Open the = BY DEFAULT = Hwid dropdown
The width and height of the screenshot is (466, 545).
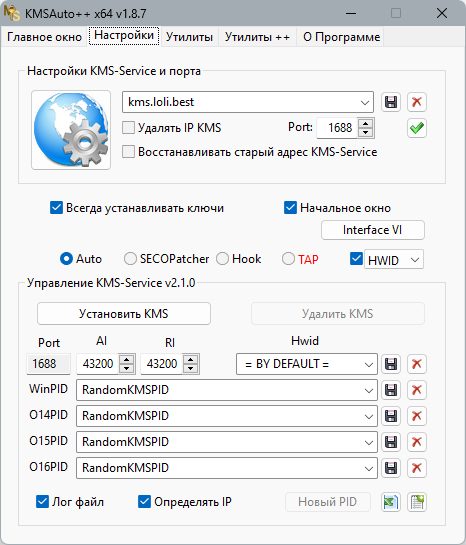[369, 365]
